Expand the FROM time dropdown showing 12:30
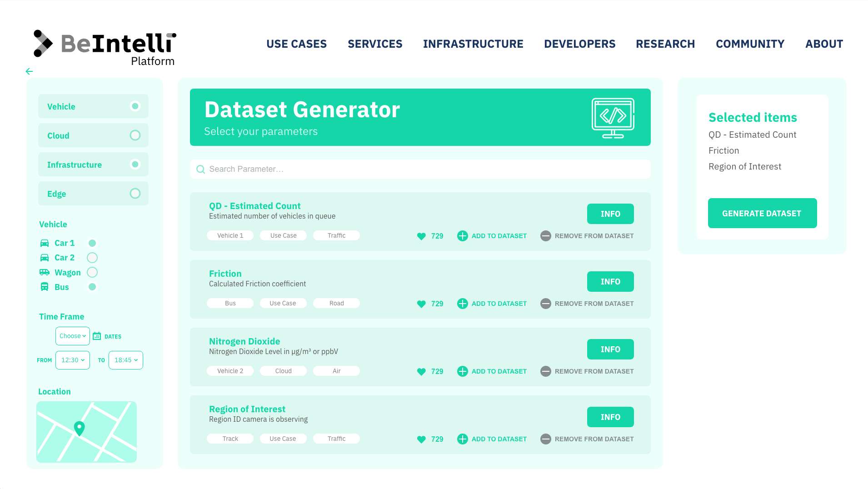Image resolution: width=868 pixels, height=489 pixels. coord(73,360)
